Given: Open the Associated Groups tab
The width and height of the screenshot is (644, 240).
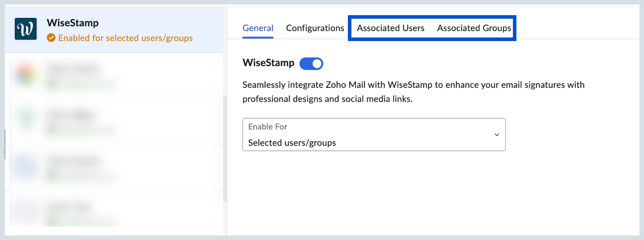Looking at the screenshot, I should click(x=474, y=28).
